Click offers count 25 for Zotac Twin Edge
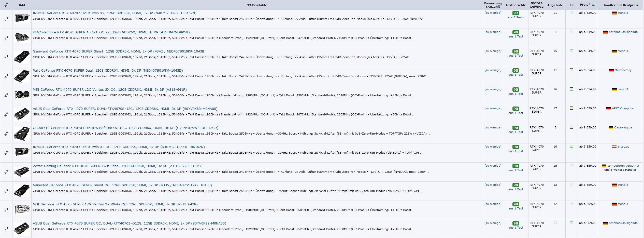Viewport: 644px width, 238px height. pyautogui.click(x=555, y=166)
